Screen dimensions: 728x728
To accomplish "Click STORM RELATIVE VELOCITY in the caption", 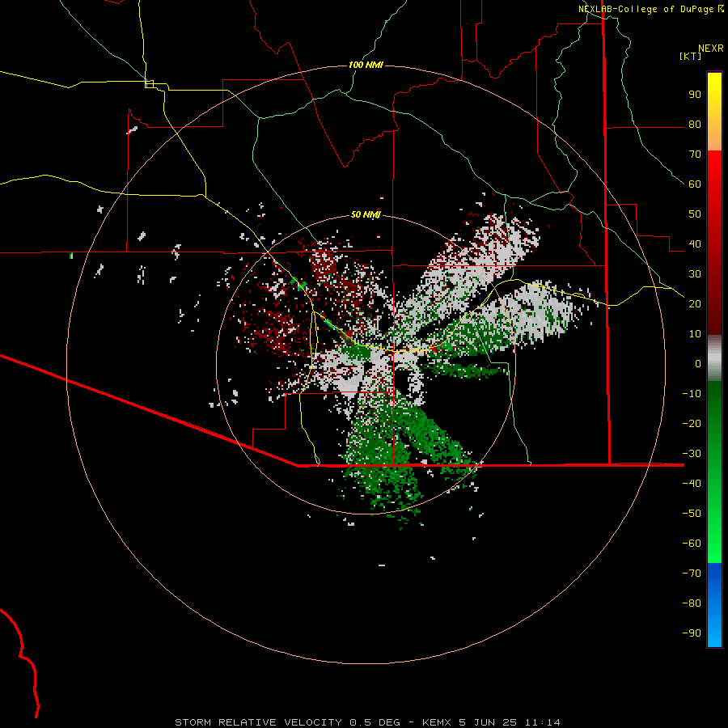I will pyautogui.click(x=260, y=722).
